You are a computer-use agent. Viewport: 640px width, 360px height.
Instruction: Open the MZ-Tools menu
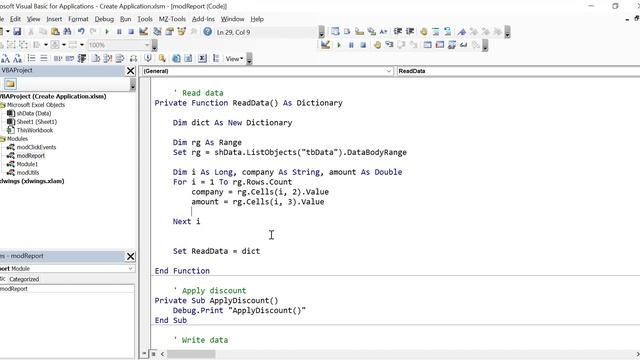pos(172,19)
